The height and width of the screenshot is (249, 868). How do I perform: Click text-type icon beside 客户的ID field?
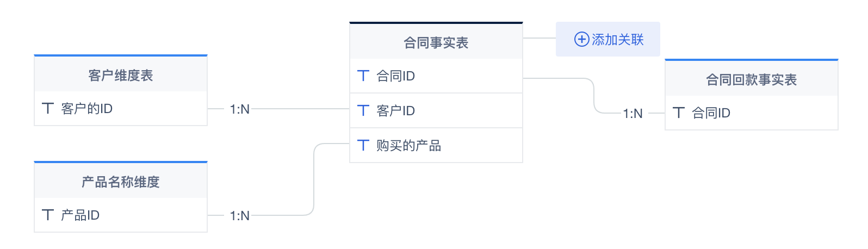pyautogui.click(x=48, y=109)
